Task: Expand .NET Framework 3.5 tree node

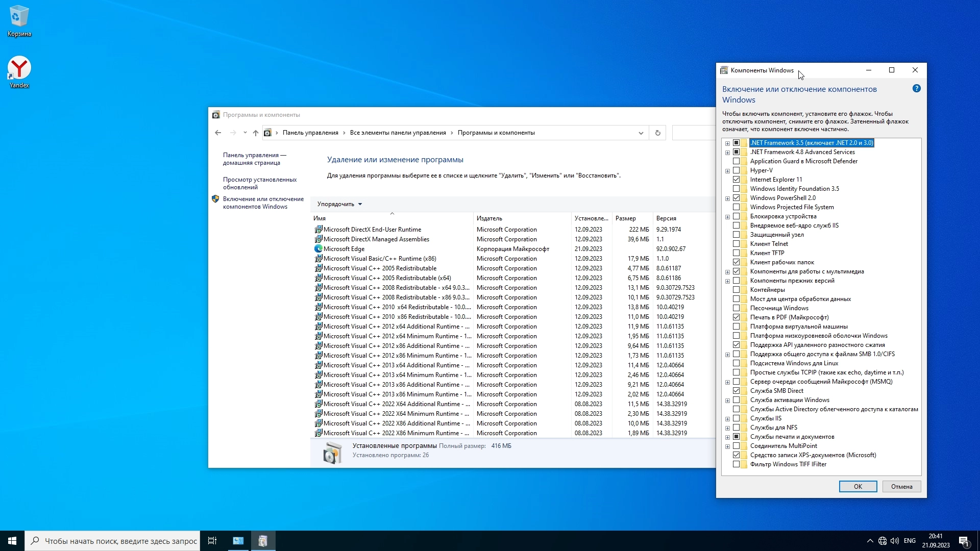Action: click(x=727, y=143)
